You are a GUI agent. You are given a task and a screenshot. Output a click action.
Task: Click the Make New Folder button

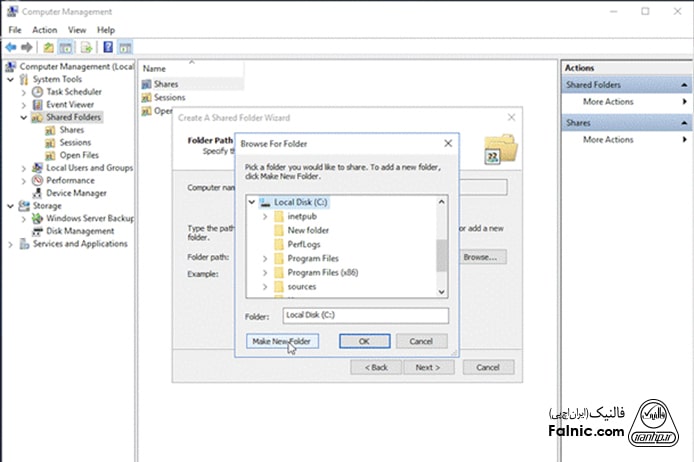pos(281,342)
